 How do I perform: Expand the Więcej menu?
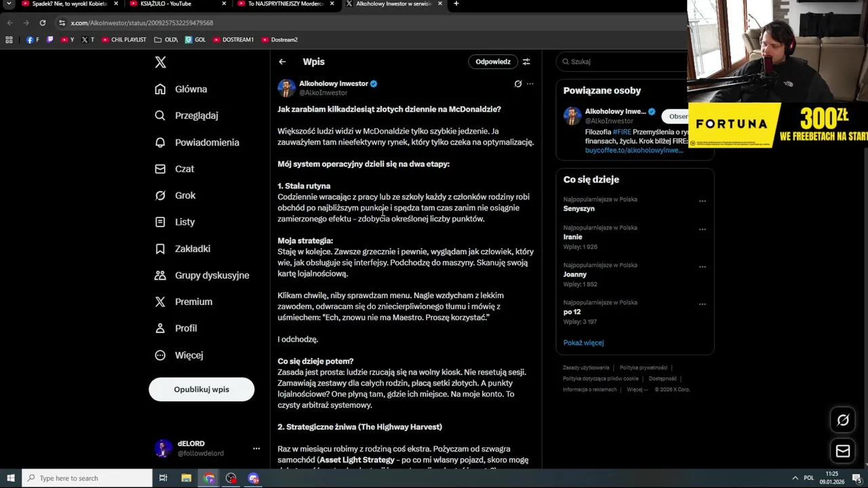[x=179, y=355]
